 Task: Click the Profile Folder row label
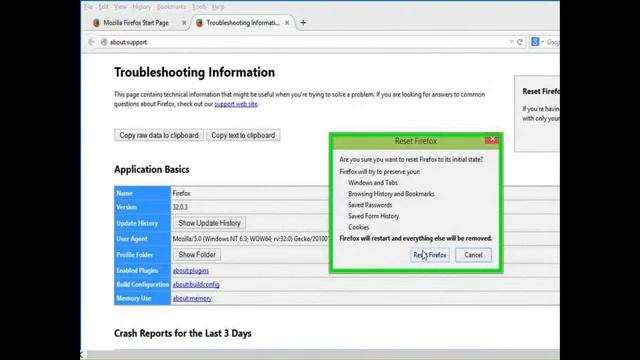(135, 255)
